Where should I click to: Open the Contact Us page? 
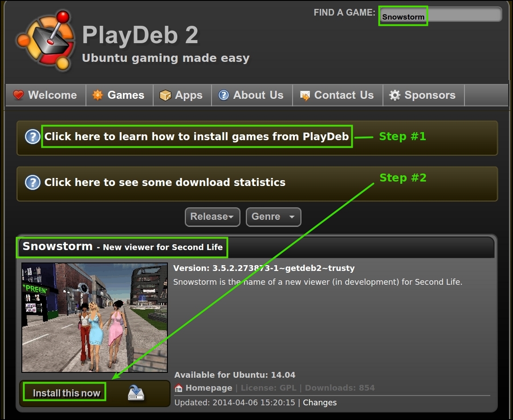point(338,95)
